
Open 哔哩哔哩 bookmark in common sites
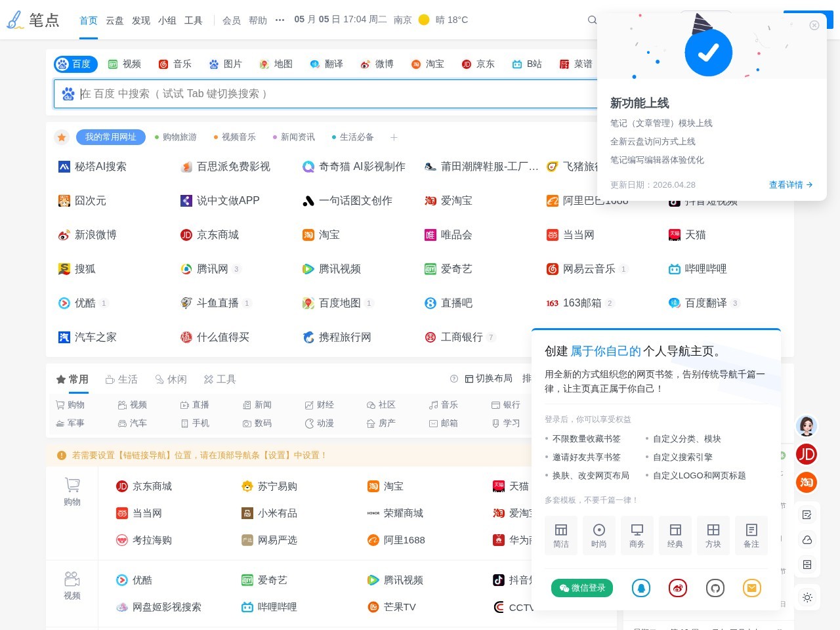tap(698, 269)
